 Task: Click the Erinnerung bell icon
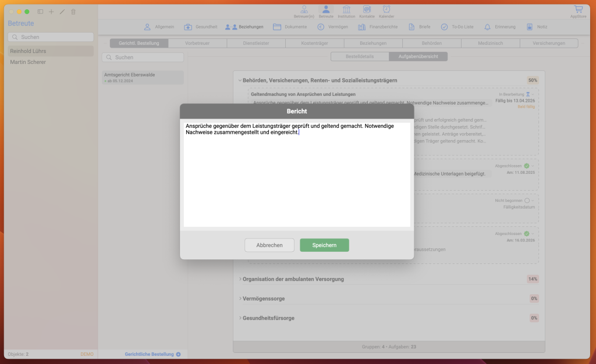click(x=487, y=27)
